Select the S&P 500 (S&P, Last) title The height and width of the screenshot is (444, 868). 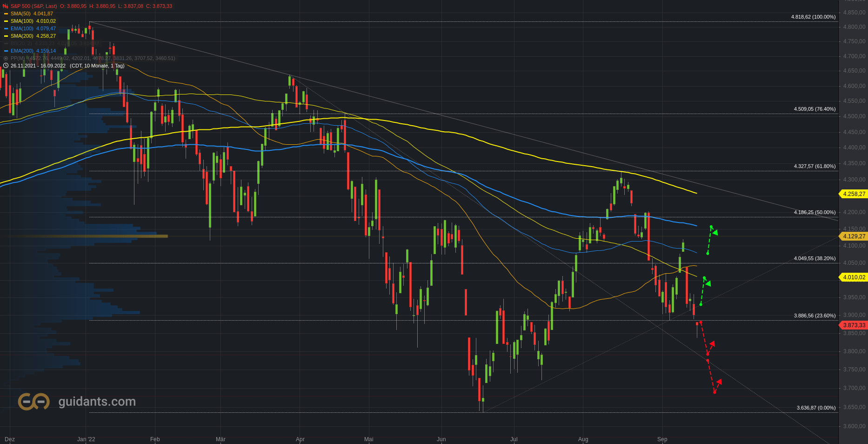click(33, 6)
